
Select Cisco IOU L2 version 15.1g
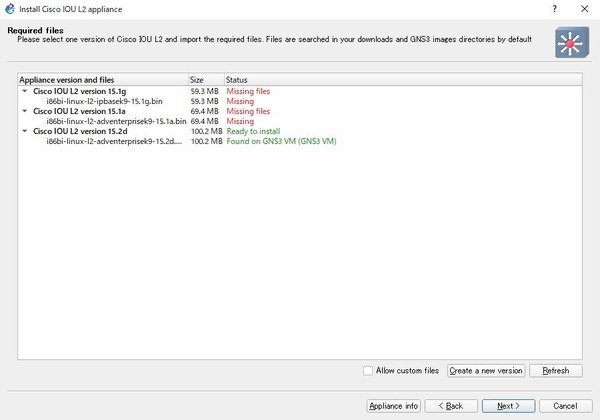[x=80, y=91]
